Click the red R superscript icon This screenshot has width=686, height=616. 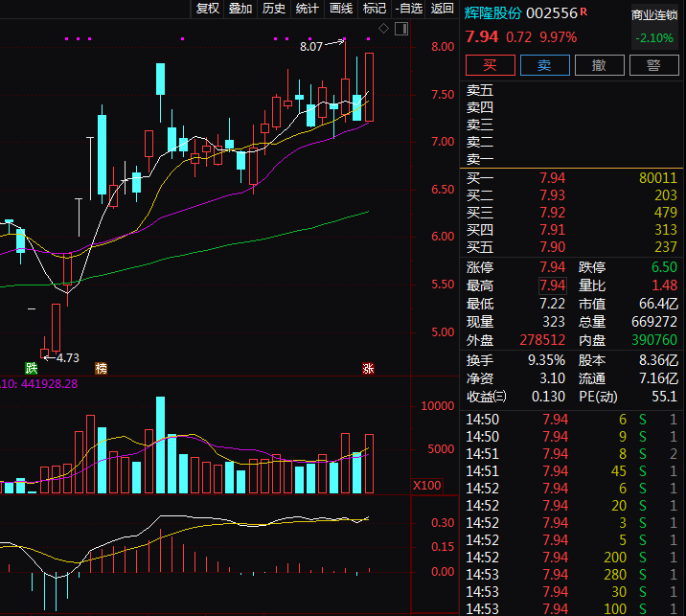click(x=583, y=12)
